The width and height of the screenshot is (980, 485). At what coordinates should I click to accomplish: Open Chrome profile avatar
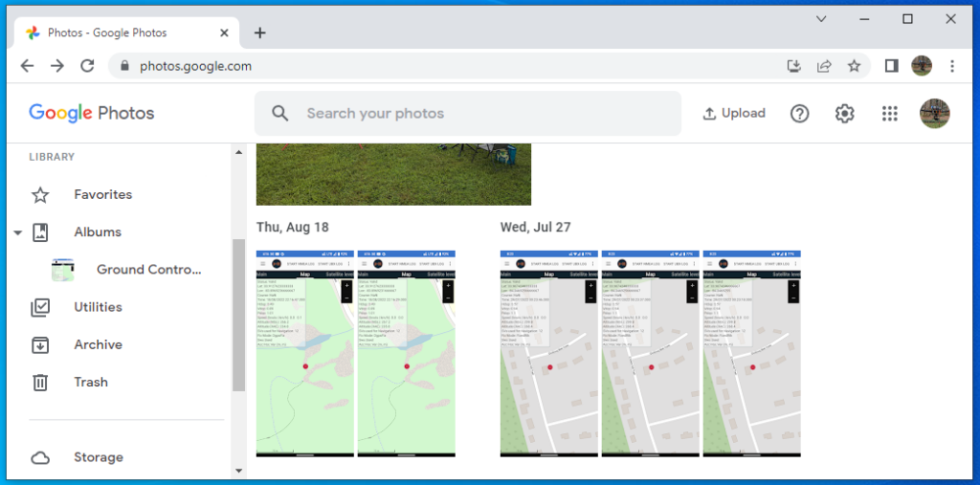pos(922,66)
